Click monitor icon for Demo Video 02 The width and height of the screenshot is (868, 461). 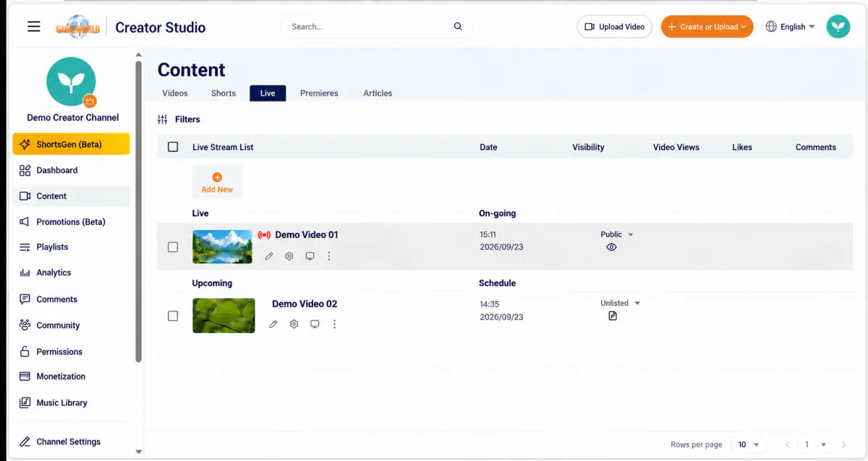(x=315, y=324)
